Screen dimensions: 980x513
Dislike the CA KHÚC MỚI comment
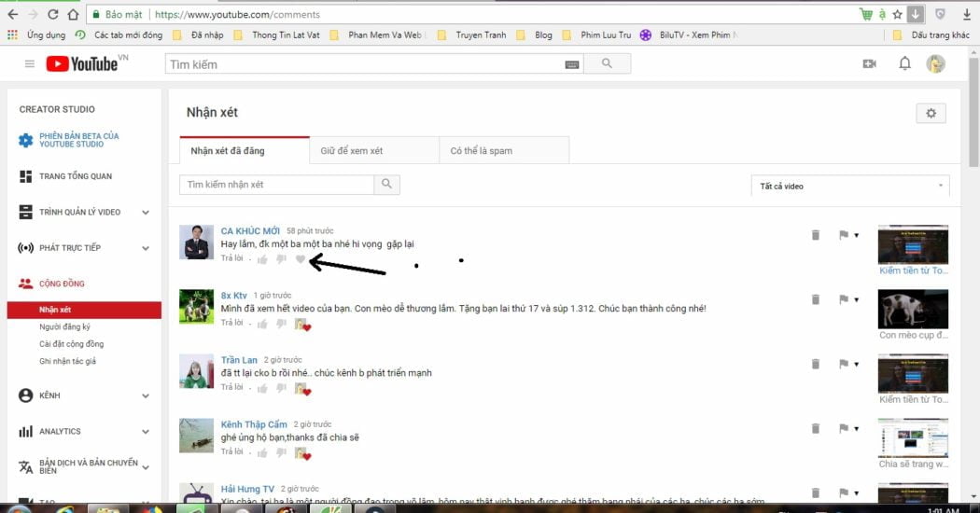click(281, 259)
